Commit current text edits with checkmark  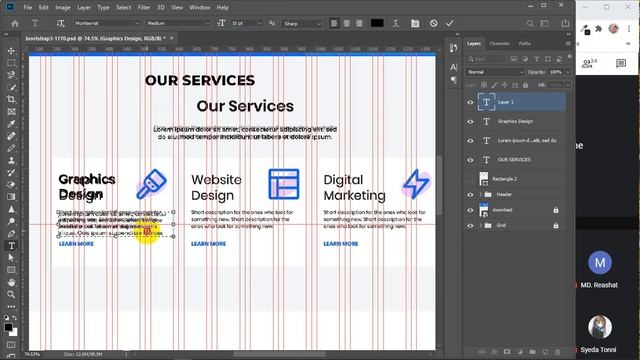click(450, 23)
